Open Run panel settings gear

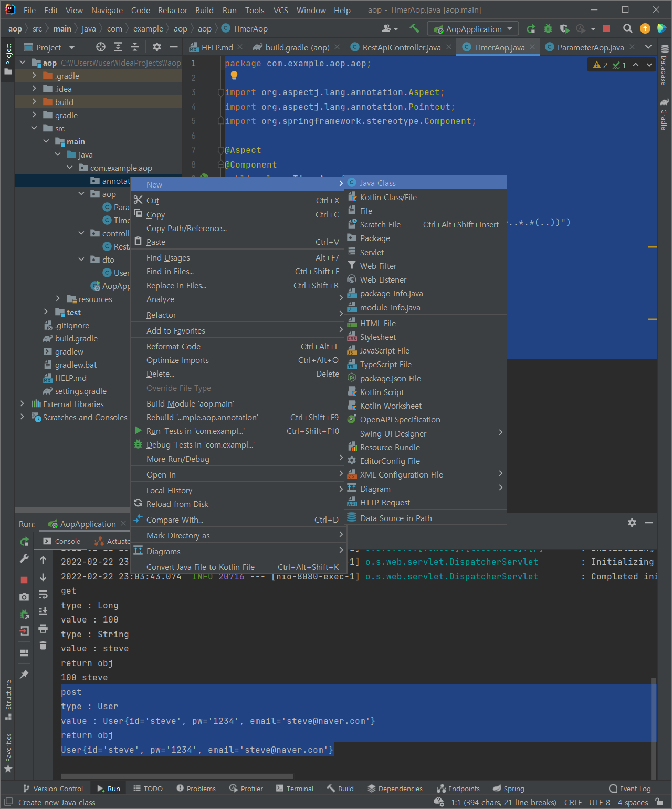click(632, 523)
